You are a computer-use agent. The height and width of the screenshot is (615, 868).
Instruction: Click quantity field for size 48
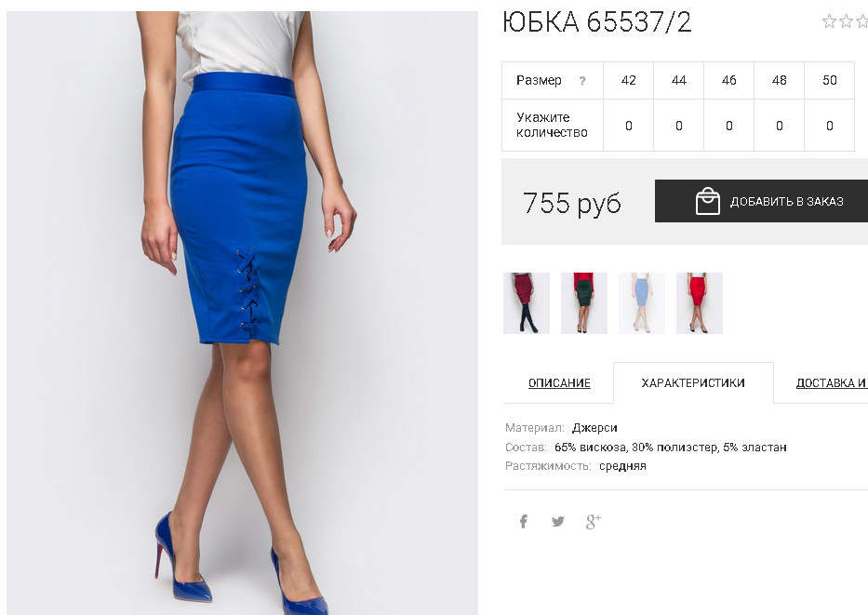[780, 126]
